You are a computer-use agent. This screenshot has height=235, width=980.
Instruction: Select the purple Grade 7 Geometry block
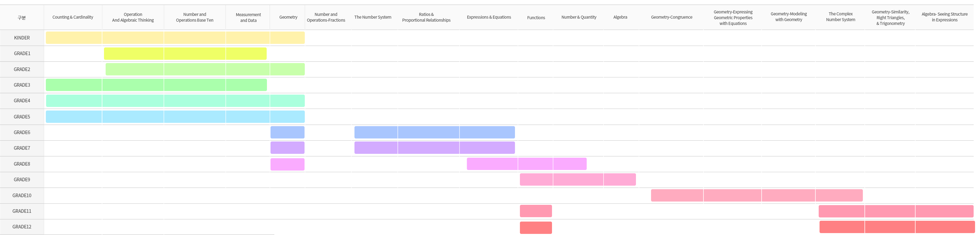287,148
